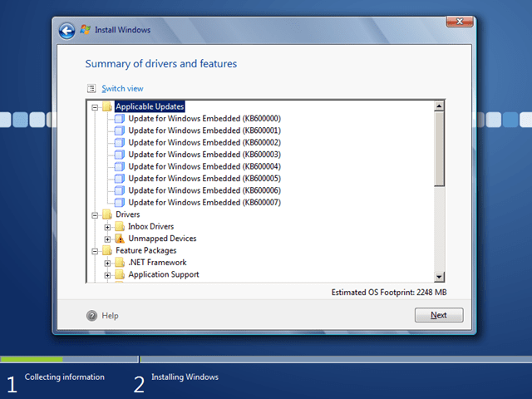Open the Switch view link

click(122, 89)
